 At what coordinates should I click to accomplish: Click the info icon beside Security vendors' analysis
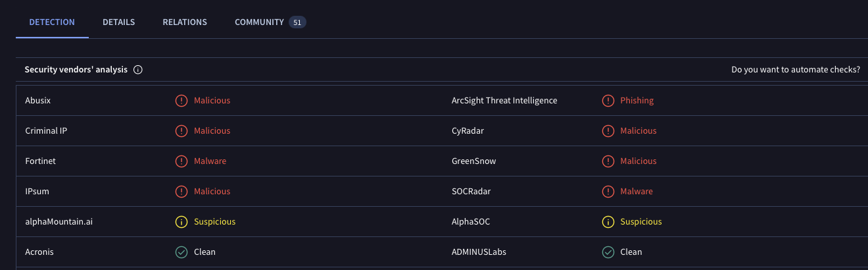pos(138,70)
